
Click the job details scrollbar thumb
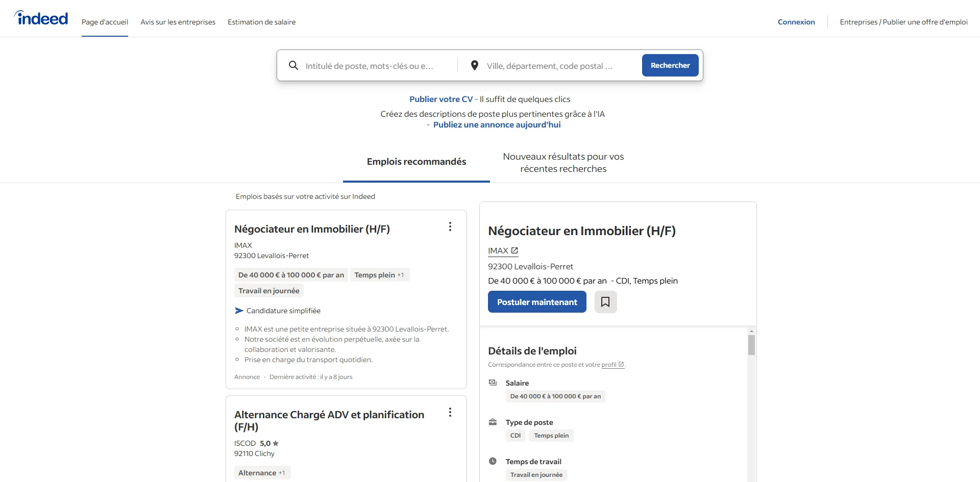[751, 345]
